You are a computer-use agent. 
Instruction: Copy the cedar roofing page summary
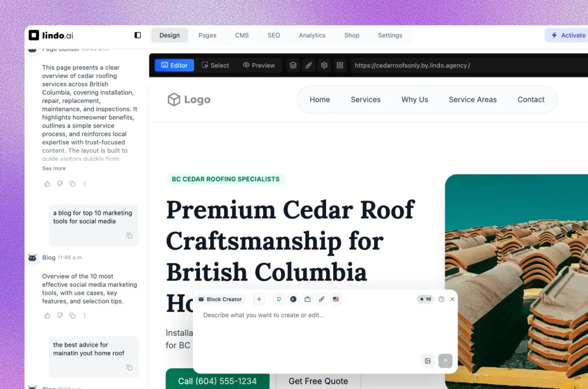pyautogui.click(x=72, y=184)
